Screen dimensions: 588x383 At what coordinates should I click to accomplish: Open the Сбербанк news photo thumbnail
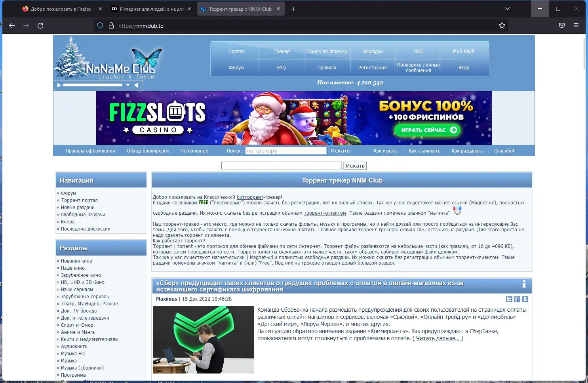(x=204, y=339)
